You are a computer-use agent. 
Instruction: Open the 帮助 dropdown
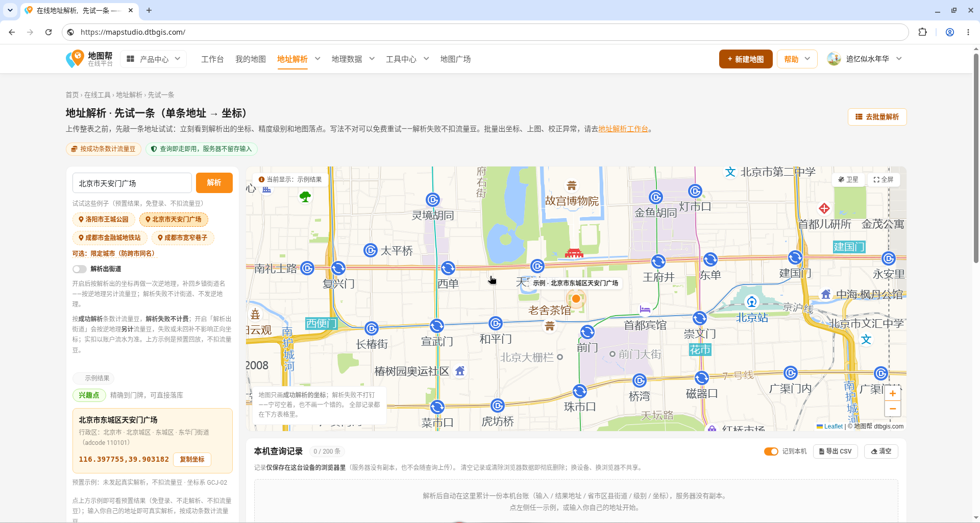point(797,59)
